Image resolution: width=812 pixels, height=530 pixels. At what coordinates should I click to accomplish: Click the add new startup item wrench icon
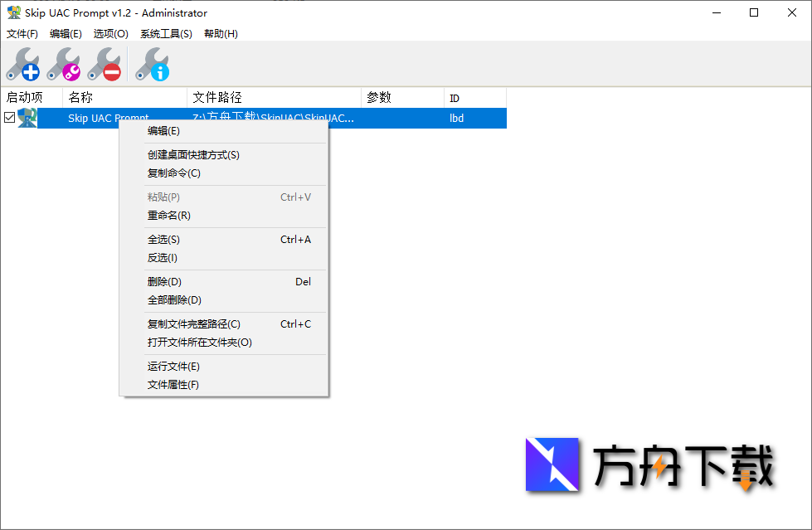click(x=23, y=65)
